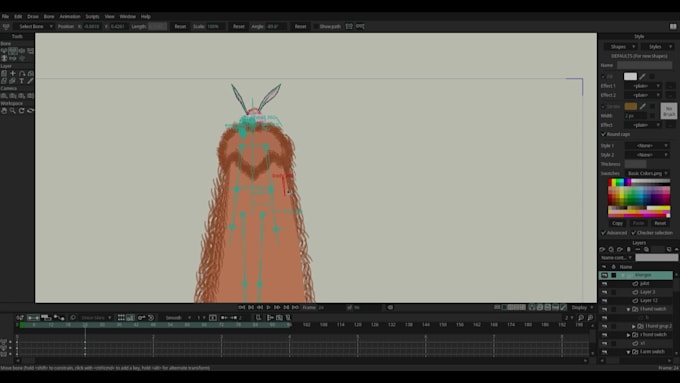This screenshot has width=680, height=383.
Task: Open the Effect 1 dropdown
Action: 643,86
